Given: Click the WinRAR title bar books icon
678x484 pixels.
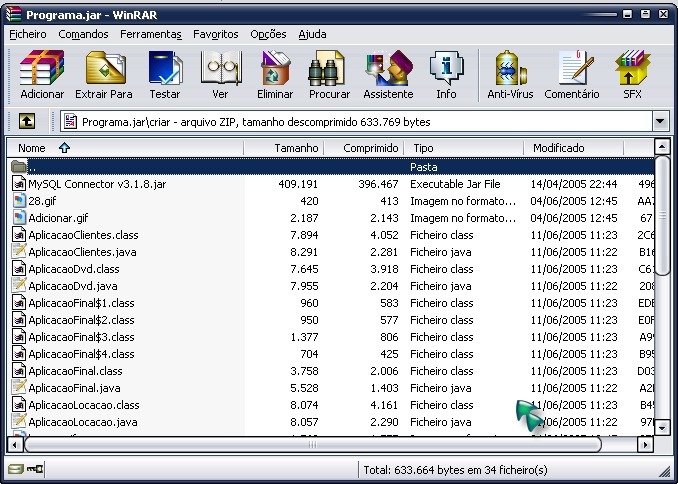Looking at the screenshot, I should click(x=14, y=14).
